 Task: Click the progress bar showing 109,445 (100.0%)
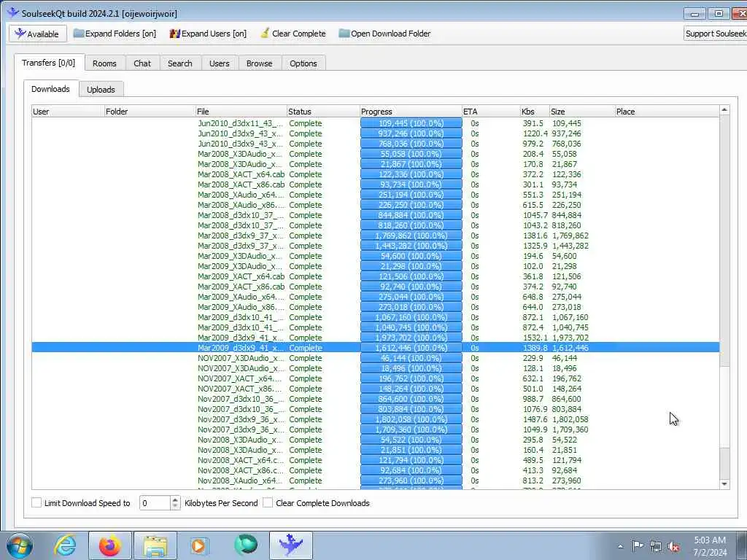click(411, 123)
